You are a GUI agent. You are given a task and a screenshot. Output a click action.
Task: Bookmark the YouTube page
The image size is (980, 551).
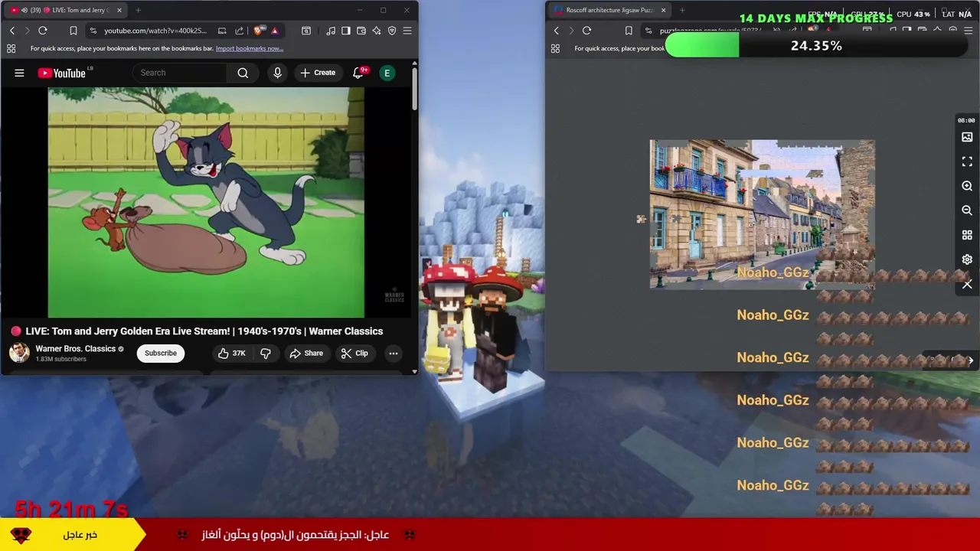point(73,31)
